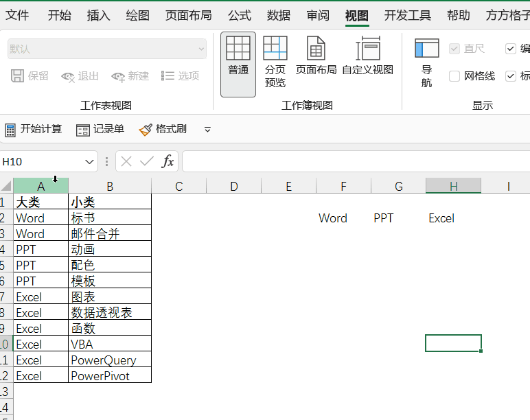The image size is (530, 420).
Task: Click Start Calculation (开始计算) in quick toolbar
Action: click(34, 130)
